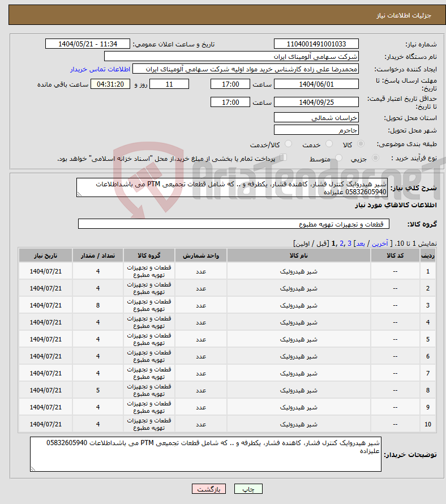This screenshot has height=504, width=446.
Task: Click the واحد شمارش column header
Action: click(x=201, y=255)
